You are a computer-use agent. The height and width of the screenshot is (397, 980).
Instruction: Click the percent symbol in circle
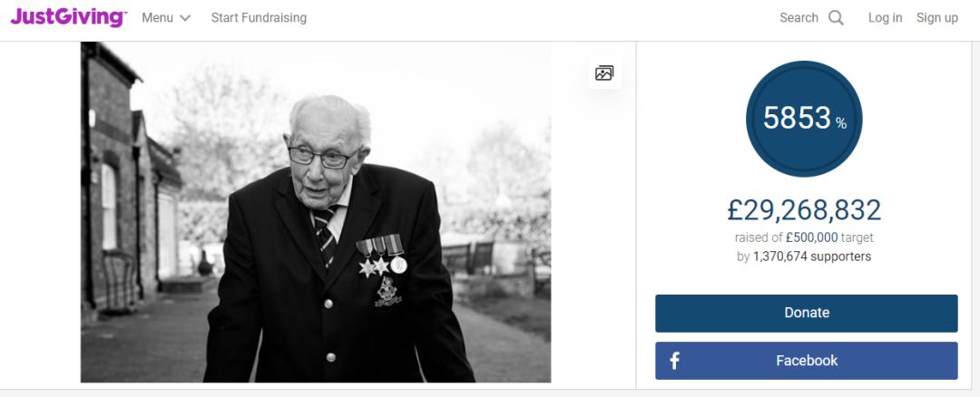pyautogui.click(x=841, y=123)
